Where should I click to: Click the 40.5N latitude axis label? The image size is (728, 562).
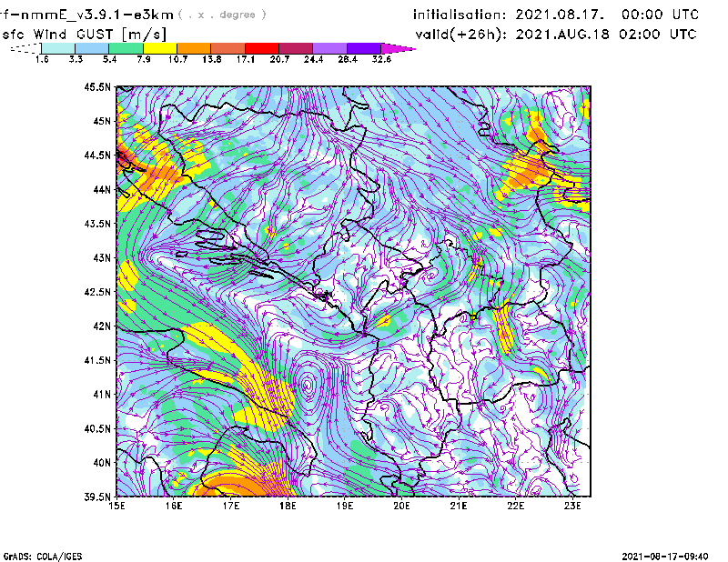click(x=97, y=428)
